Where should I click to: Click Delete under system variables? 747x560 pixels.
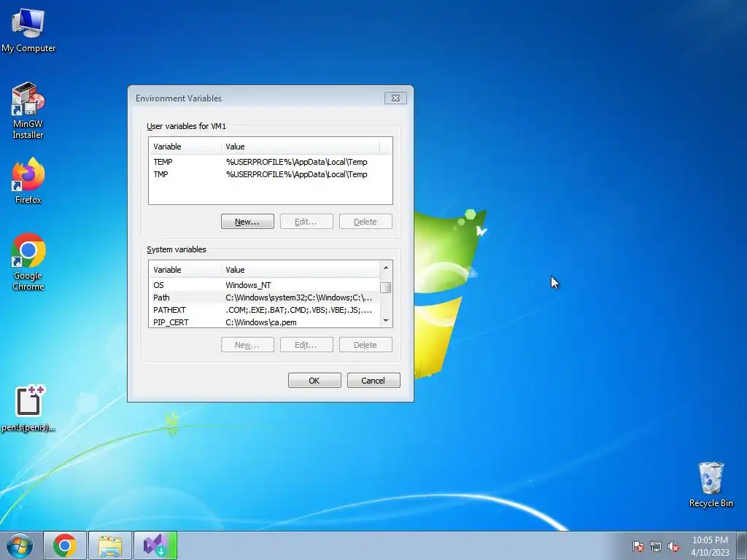(365, 345)
